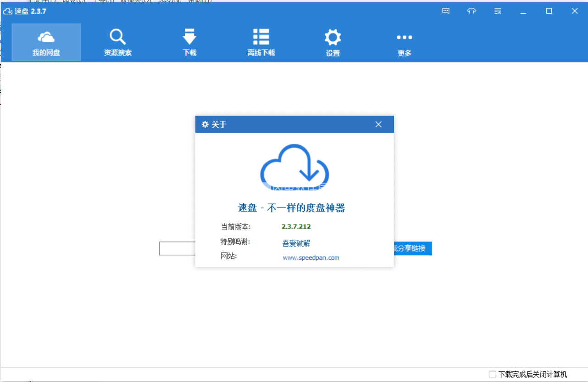Click the cloud download logo in 关于 dialog
Viewport: 588px width, 382px height.
(294, 168)
